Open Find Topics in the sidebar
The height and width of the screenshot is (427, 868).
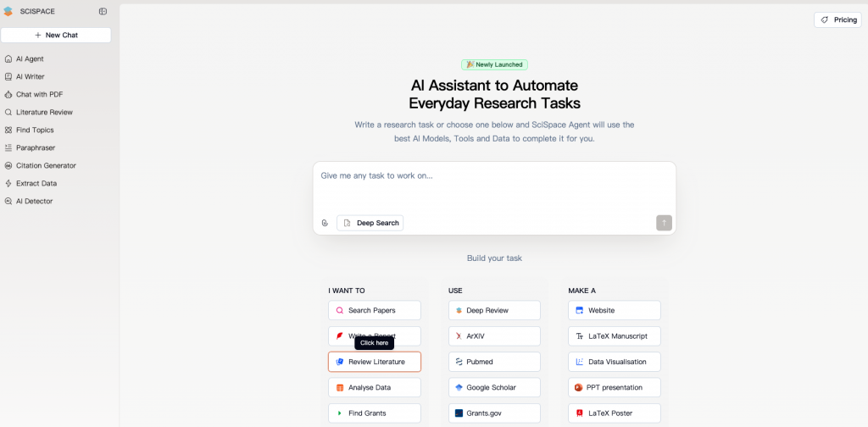point(35,130)
